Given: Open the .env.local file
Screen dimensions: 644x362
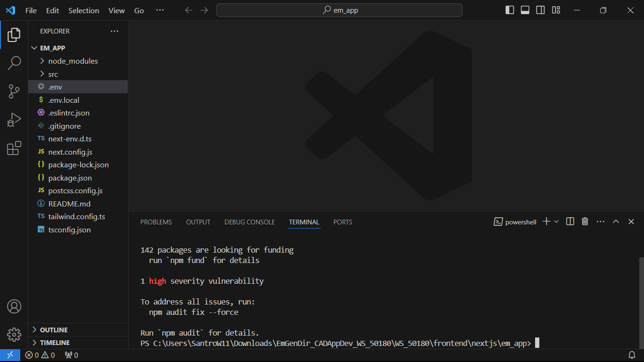Looking at the screenshot, I should pos(78,100).
